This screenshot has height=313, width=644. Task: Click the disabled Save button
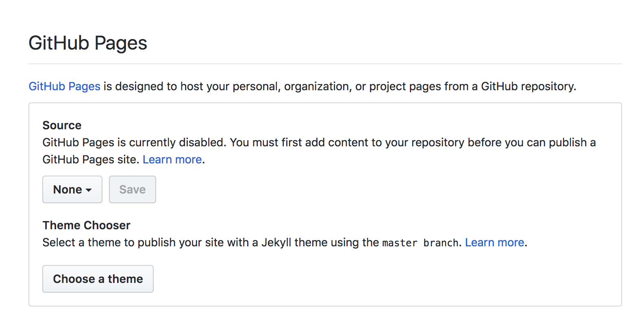coord(133,189)
